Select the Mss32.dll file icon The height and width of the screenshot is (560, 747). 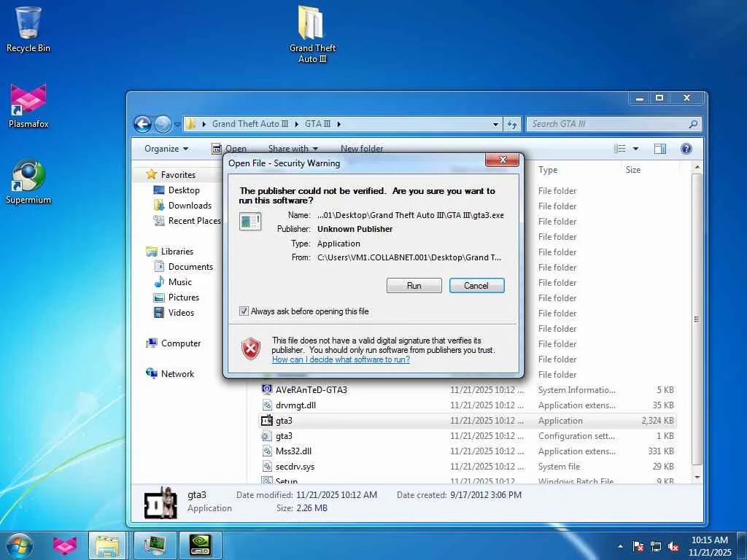tap(267, 451)
